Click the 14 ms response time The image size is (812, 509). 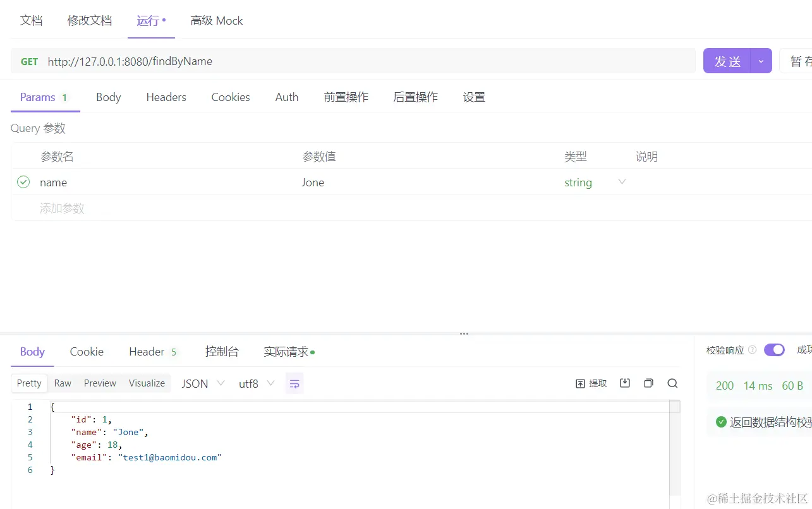758,386
